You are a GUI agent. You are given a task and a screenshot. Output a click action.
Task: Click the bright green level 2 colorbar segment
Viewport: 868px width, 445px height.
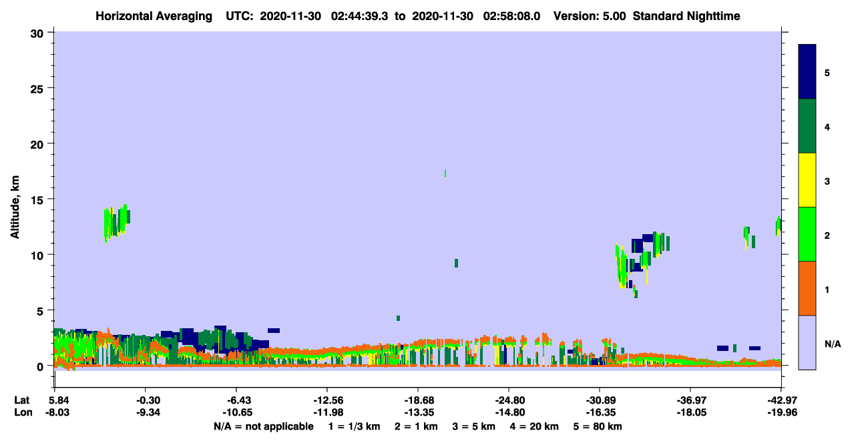click(807, 234)
